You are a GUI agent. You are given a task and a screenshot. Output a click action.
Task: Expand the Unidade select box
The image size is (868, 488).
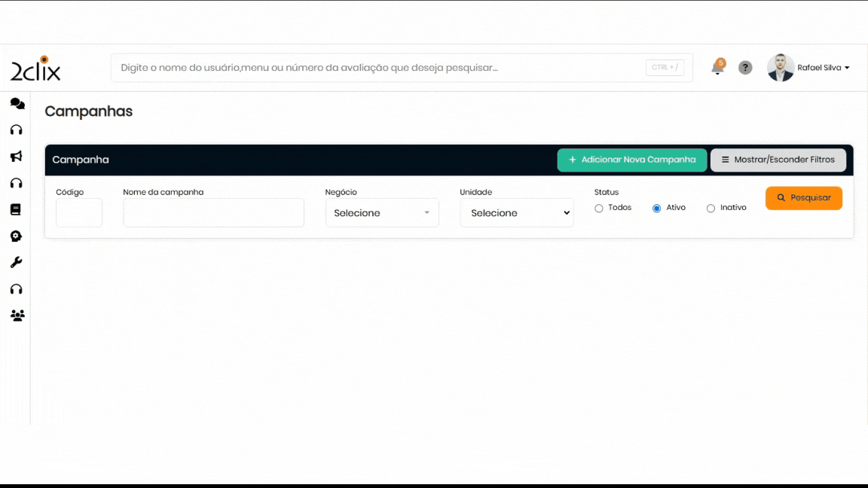pos(517,213)
